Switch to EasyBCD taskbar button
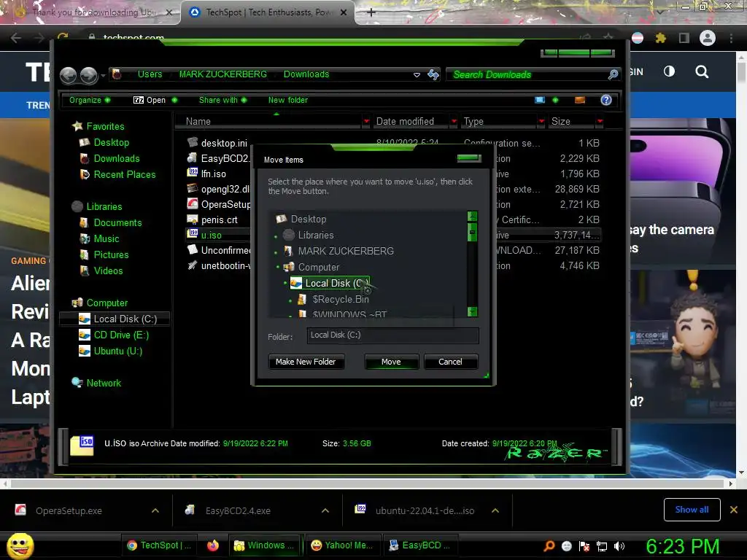Screen dimensions: 747x560 pyautogui.click(x=419, y=545)
